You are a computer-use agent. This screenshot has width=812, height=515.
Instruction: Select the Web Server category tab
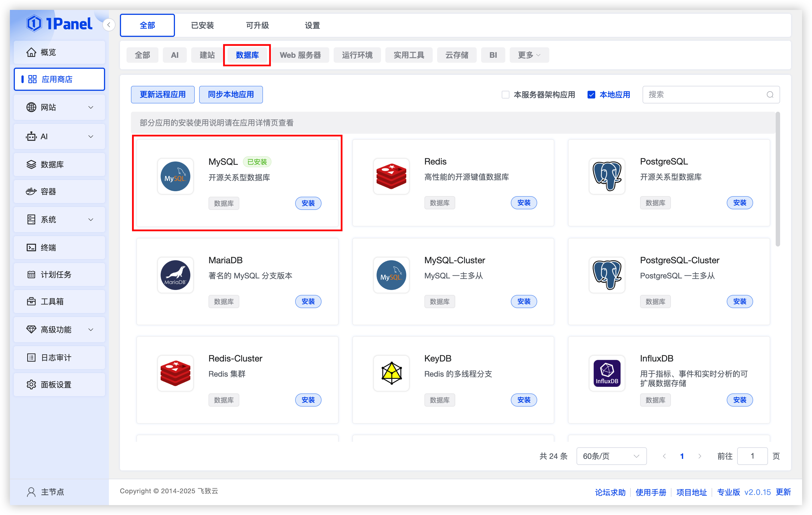click(x=300, y=55)
